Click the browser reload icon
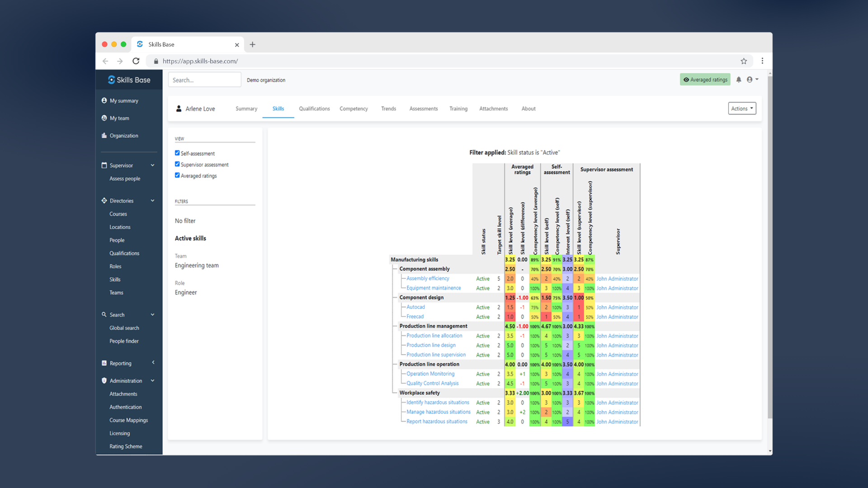This screenshot has height=488, width=868. (136, 61)
